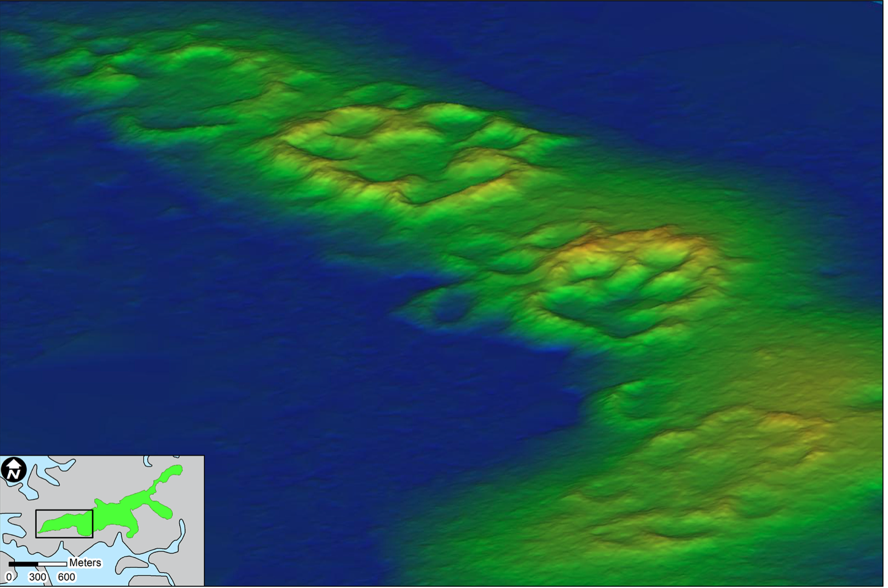
Task: Click the '300' scale bar value
Action: [38, 577]
